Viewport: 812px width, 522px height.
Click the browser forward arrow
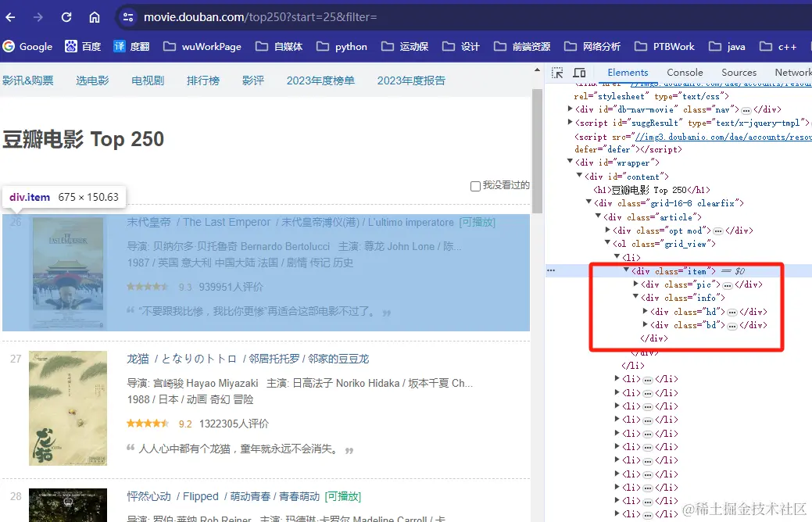[x=38, y=17]
